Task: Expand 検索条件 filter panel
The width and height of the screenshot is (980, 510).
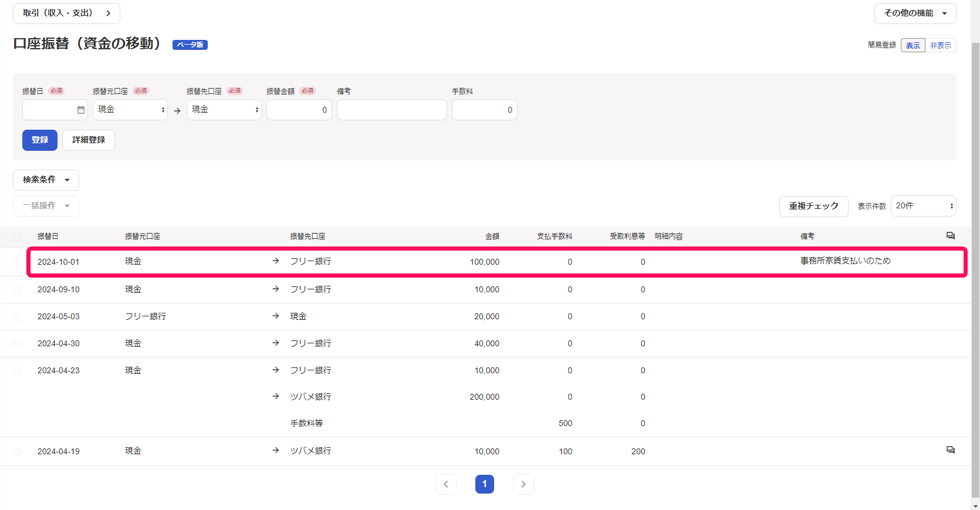Action: [x=46, y=180]
